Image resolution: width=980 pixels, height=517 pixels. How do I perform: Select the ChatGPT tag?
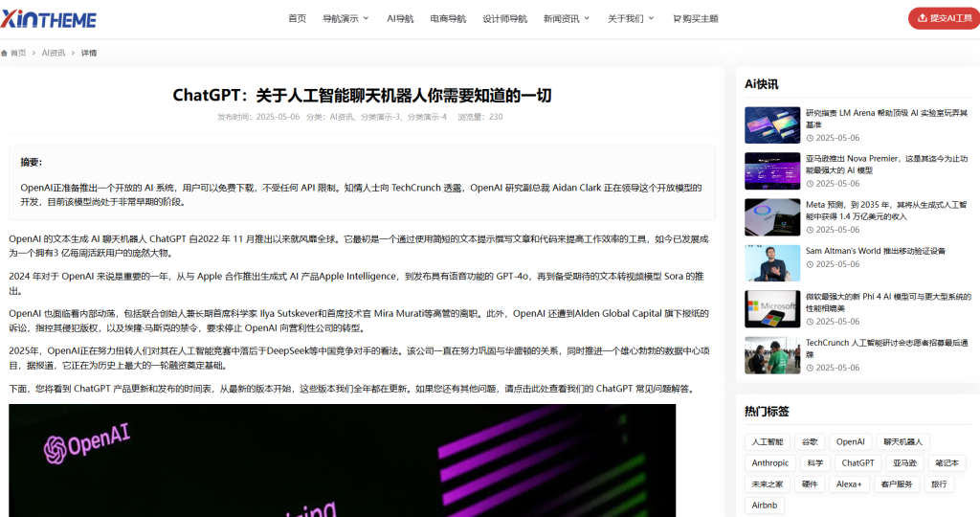[857, 463]
